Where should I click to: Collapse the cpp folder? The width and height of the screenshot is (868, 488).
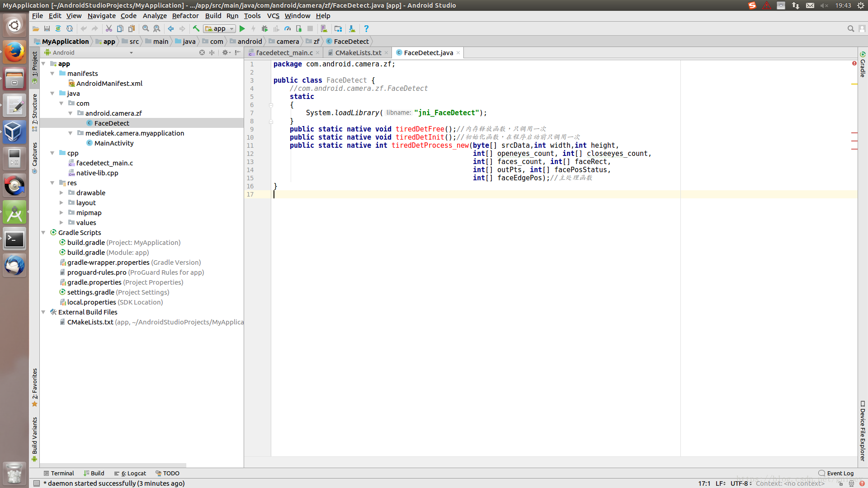click(52, 153)
